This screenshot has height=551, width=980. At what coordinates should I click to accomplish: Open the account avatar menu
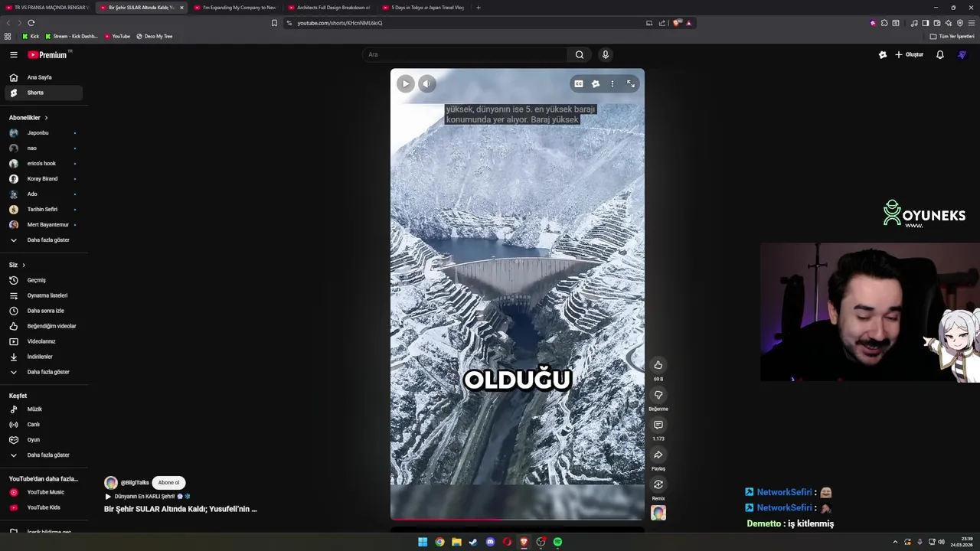(962, 54)
